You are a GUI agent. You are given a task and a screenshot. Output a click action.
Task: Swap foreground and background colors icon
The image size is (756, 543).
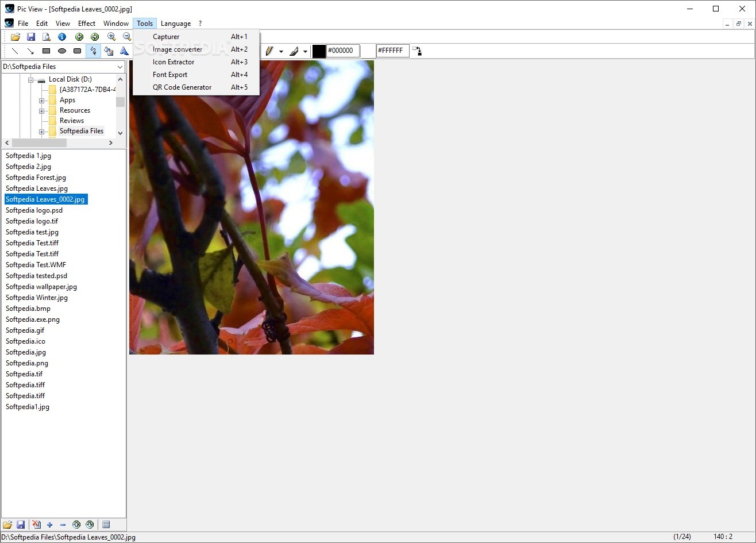[418, 51]
